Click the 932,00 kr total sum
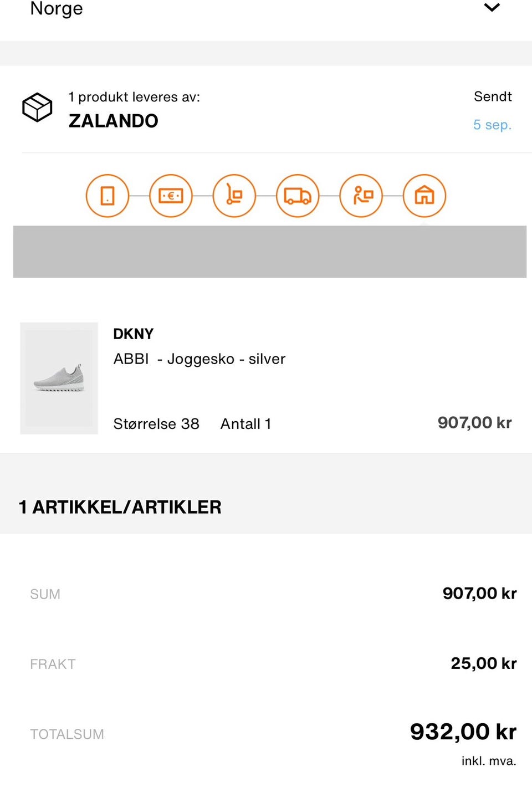The image size is (532, 787). click(463, 732)
